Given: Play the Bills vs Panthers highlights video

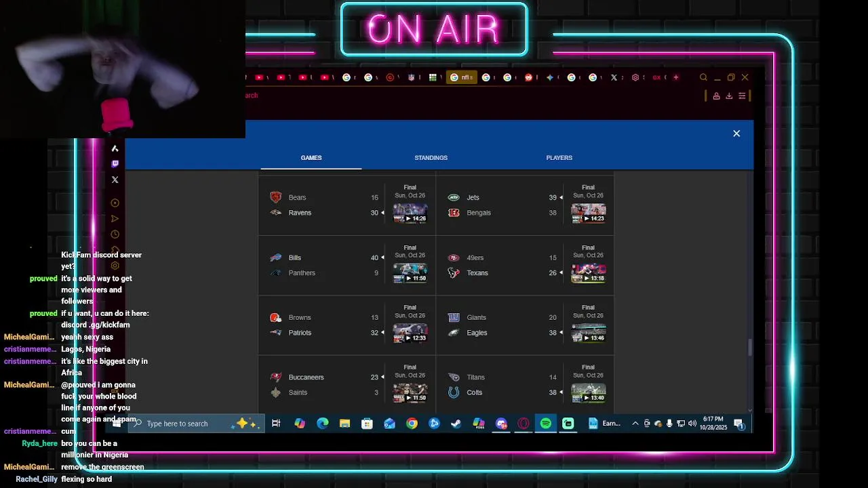Looking at the screenshot, I should 410,273.
